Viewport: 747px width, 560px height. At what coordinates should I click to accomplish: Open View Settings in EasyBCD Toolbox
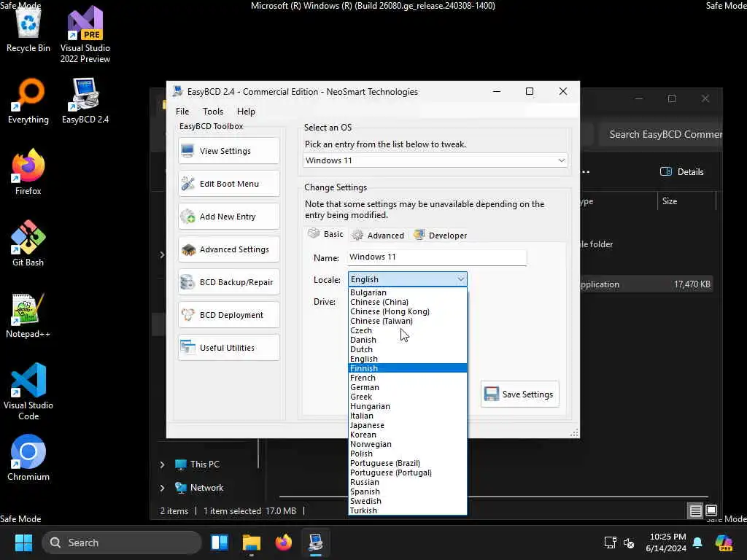click(x=229, y=151)
